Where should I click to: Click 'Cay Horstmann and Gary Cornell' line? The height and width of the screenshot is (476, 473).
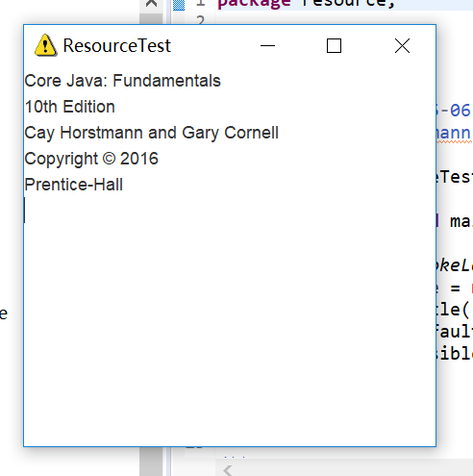point(152,133)
